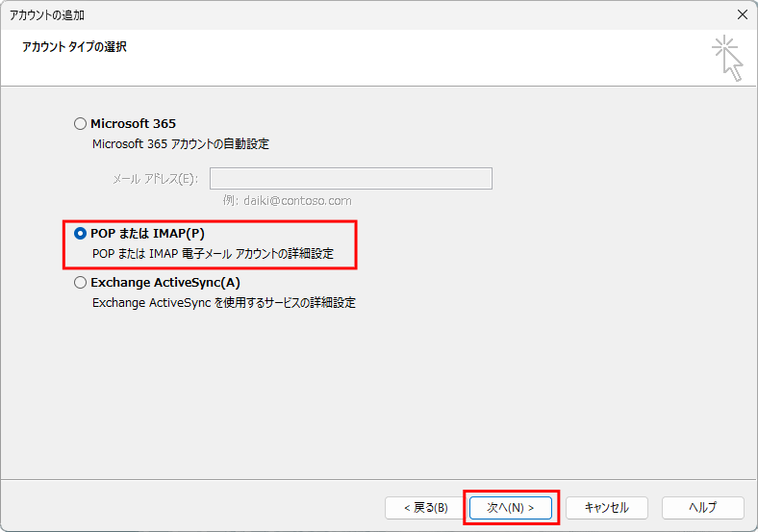This screenshot has width=758, height=532.
Task: Go back with the < 戻る(B) button
Action: pyautogui.click(x=424, y=507)
